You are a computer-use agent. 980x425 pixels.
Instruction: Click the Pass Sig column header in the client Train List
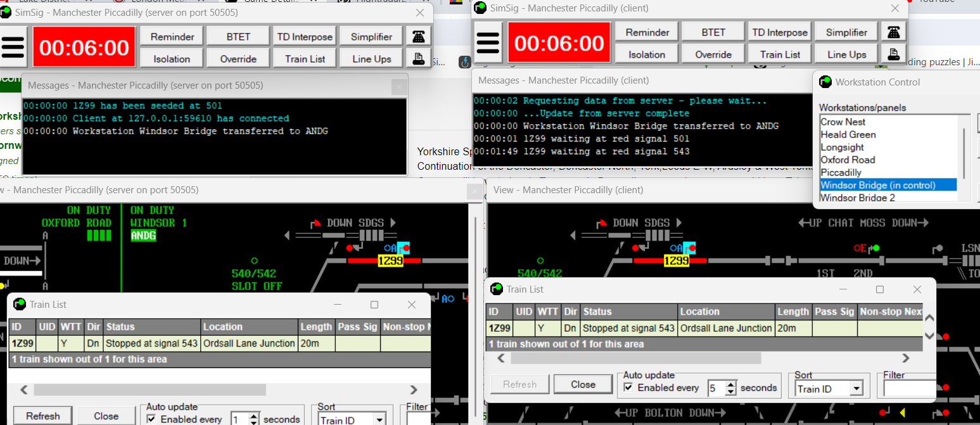coord(834,312)
